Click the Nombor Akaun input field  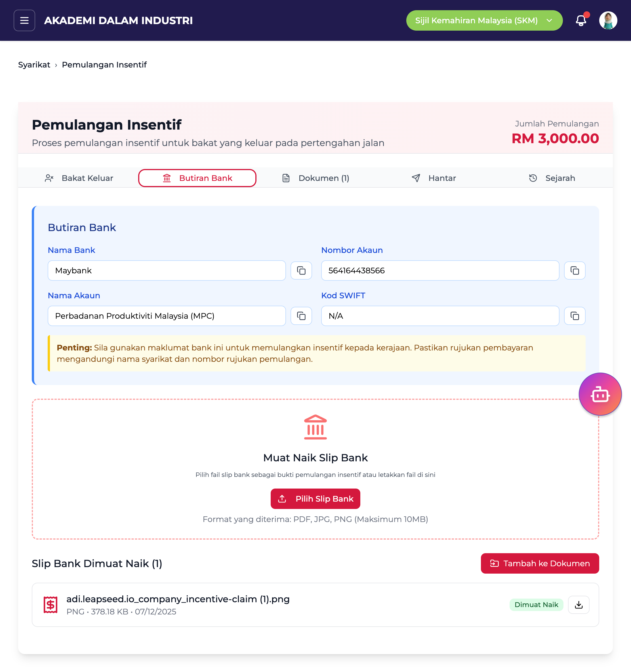pyautogui.click(x=439, y=271)
